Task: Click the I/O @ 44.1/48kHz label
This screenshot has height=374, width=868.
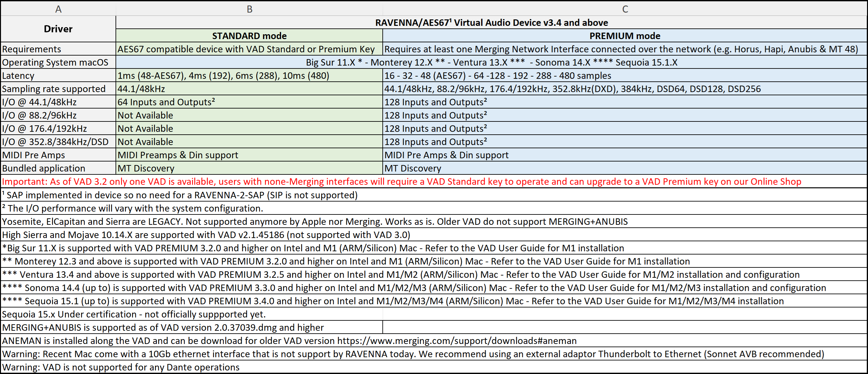Action: point(58,102)
